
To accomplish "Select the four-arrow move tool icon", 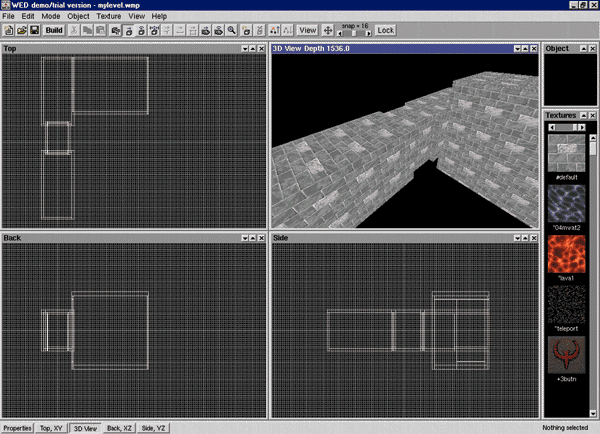I will [x=327, y=31].
